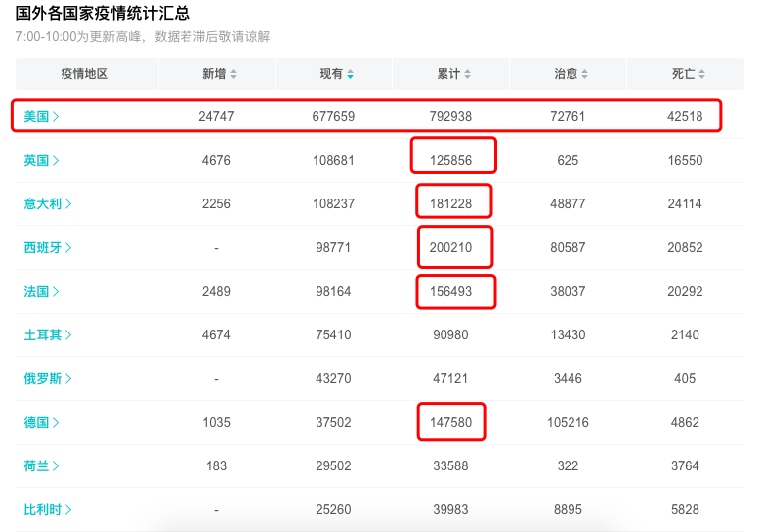Select Italy recovered value 48877
This screenshot has height=532, width=761.
568,203
